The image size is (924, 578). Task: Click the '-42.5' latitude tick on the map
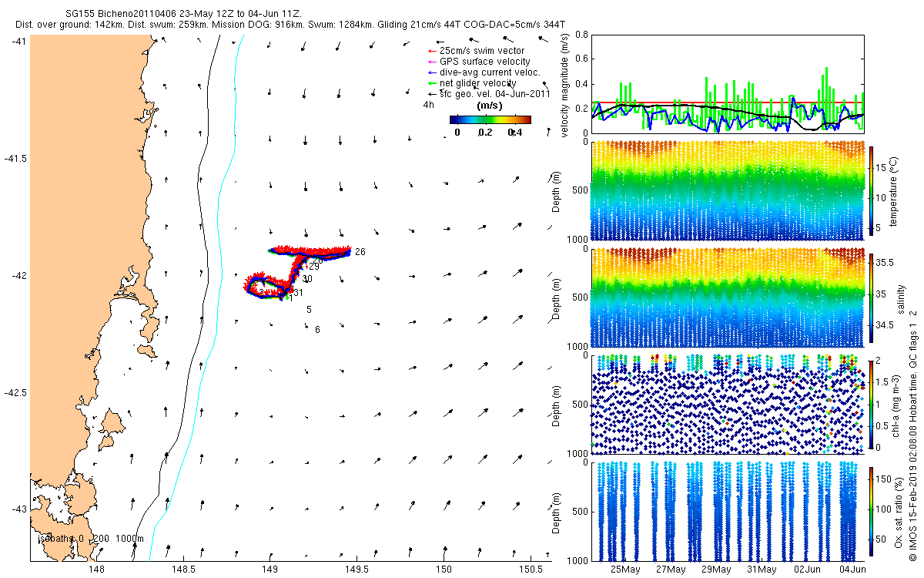(x=14, y=392)
